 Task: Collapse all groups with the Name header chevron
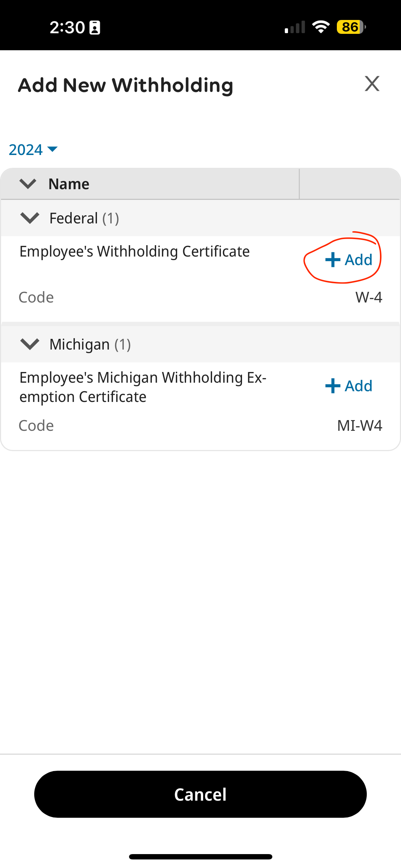(28, 184)
